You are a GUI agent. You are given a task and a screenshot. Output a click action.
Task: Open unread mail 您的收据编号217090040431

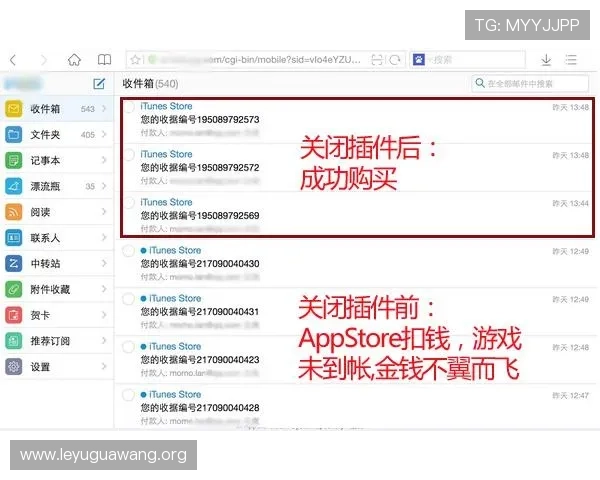point(356,312)
